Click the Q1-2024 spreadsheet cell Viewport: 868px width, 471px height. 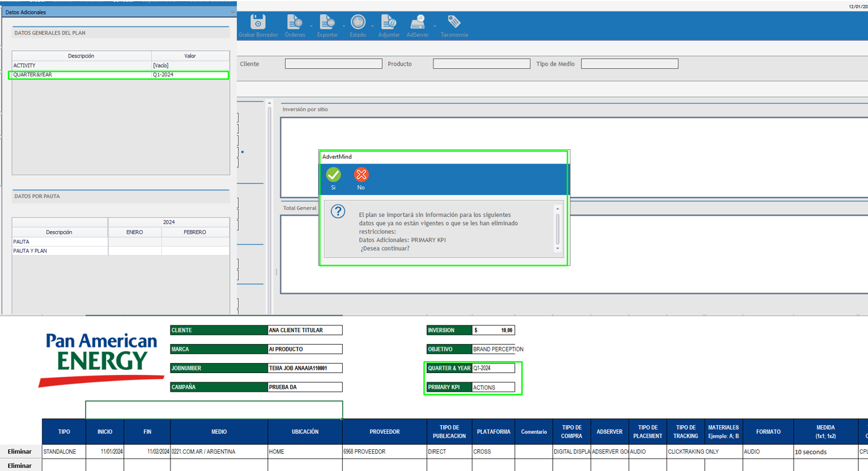point(493,368)
